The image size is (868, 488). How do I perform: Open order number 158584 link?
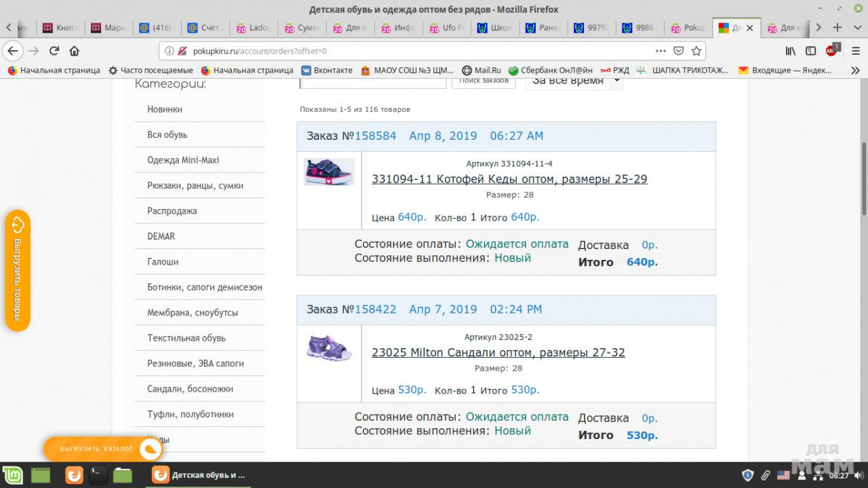click(x=375, y=136)
